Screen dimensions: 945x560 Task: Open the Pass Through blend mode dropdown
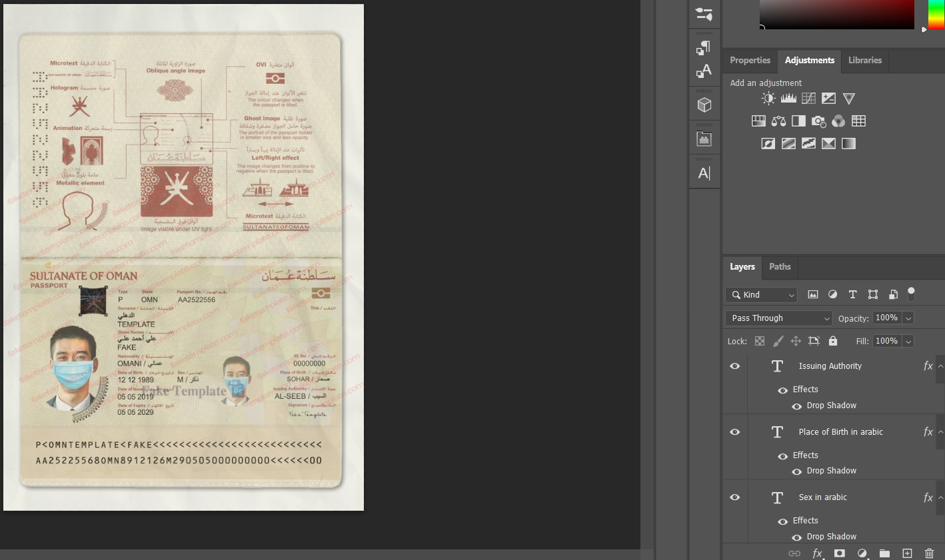tap(778, 318)
